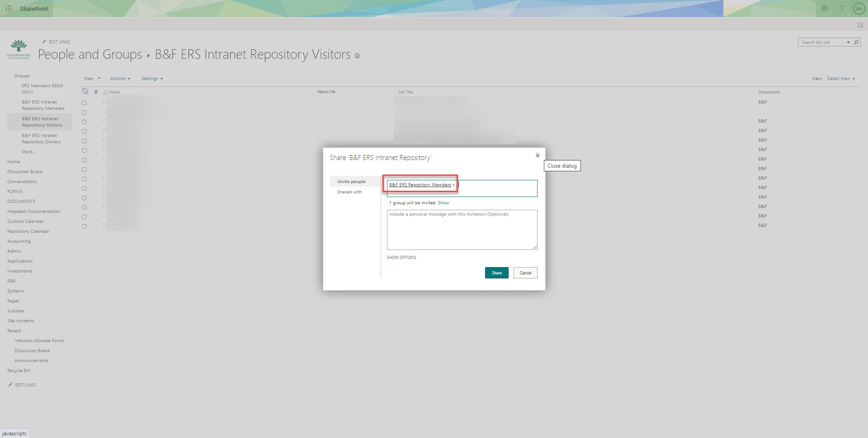Open the SharePoint app launcher waffle icon
868x438 pixels.
click(8, 8)
